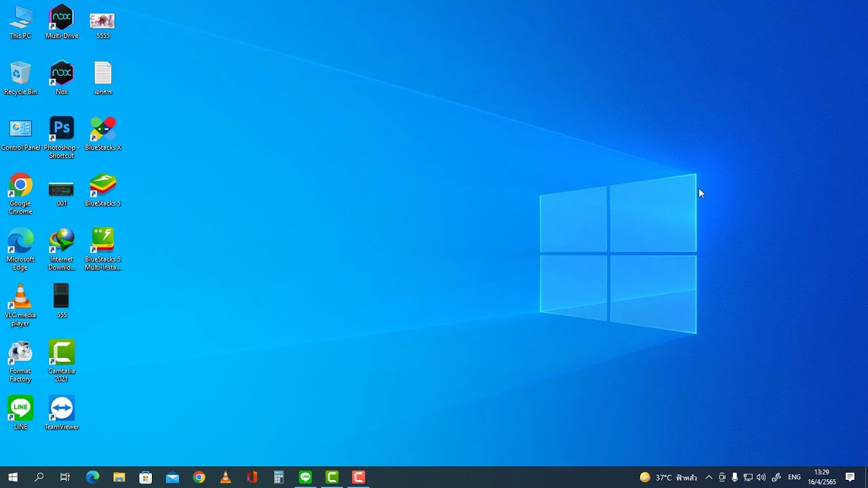
Task: Switch to LINE in taskbar
Action: (305, 477)
